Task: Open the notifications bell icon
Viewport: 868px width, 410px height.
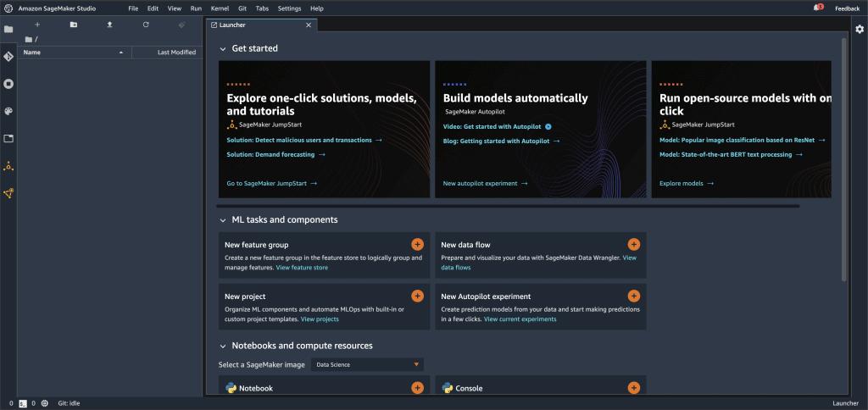Action: click(818, 8)
